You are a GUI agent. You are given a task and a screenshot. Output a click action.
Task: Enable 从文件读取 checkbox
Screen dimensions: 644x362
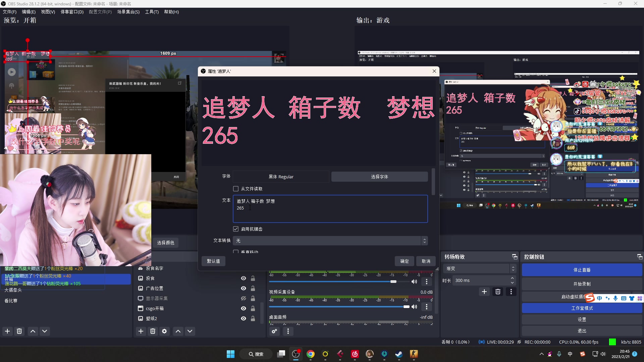(x=236, y=189)
